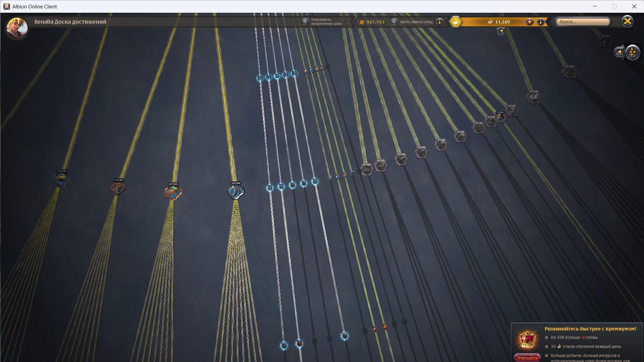Click the left arrow collapse button
Image resolution: width=644 pixels, height=362 pixels.
click(619, 52)
